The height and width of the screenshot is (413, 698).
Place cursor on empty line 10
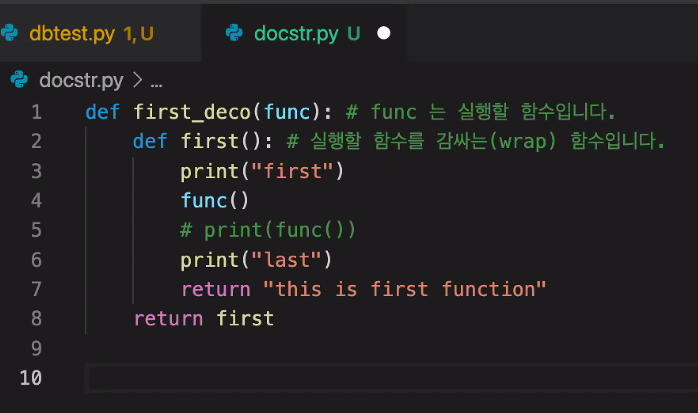pyautogui.click(x=392, y=378)
